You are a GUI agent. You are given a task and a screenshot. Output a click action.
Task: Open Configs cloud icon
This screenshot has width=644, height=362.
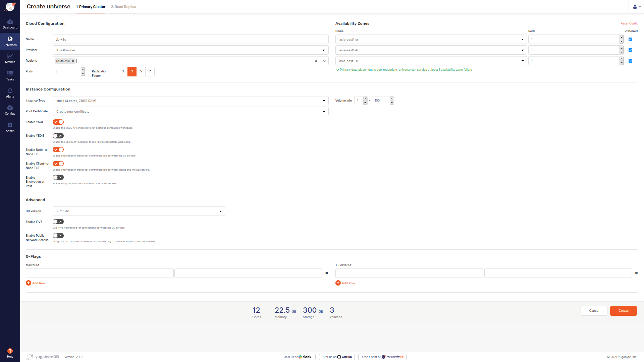(10, 110)
